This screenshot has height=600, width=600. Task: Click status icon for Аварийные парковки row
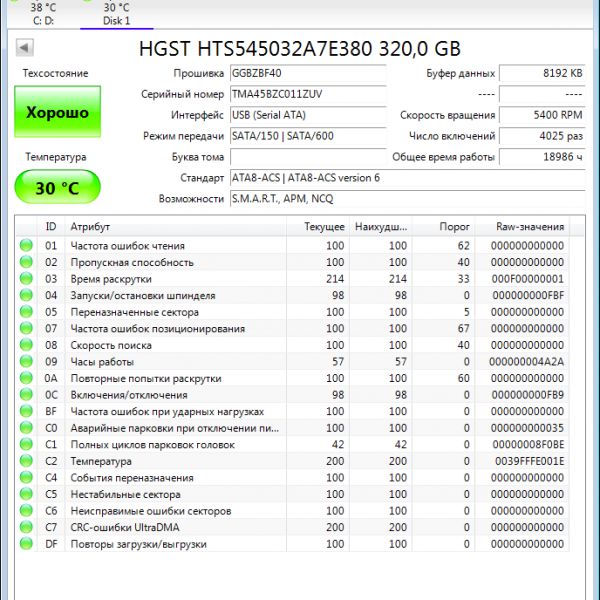[26, 428]
